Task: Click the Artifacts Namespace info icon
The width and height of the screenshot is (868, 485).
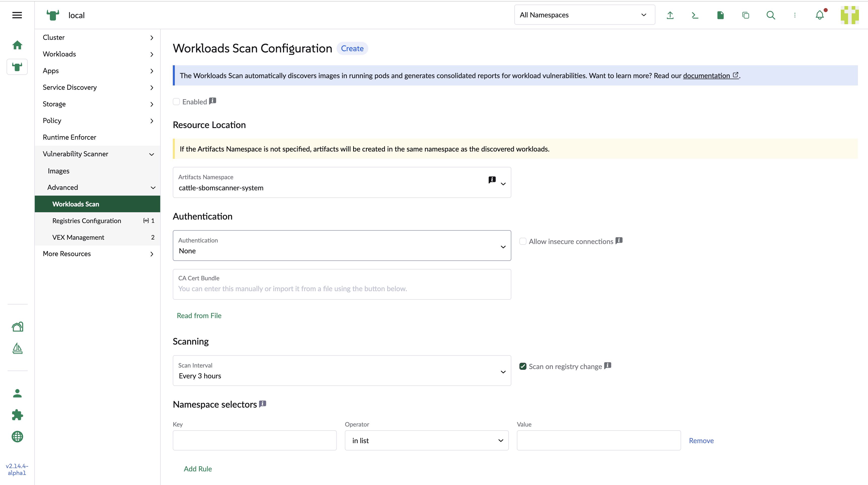Action: coord(492,179)
